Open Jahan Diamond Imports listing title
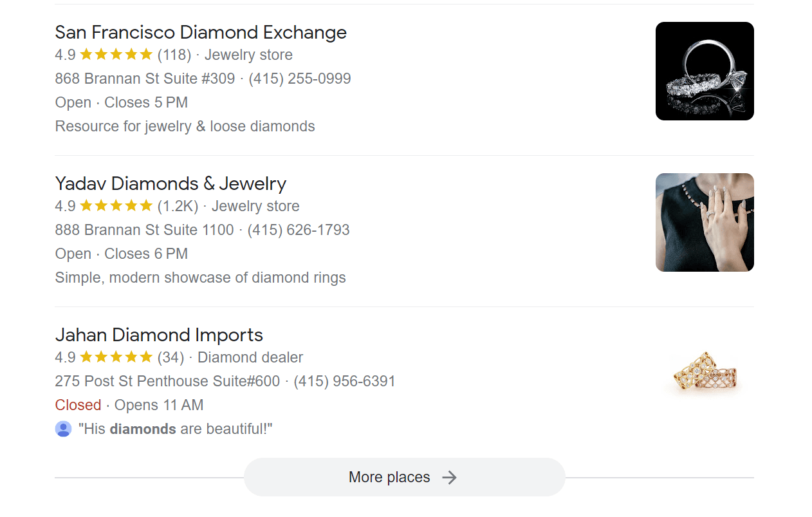This screenshot has width=812, height=517. (x=159, y=335)
